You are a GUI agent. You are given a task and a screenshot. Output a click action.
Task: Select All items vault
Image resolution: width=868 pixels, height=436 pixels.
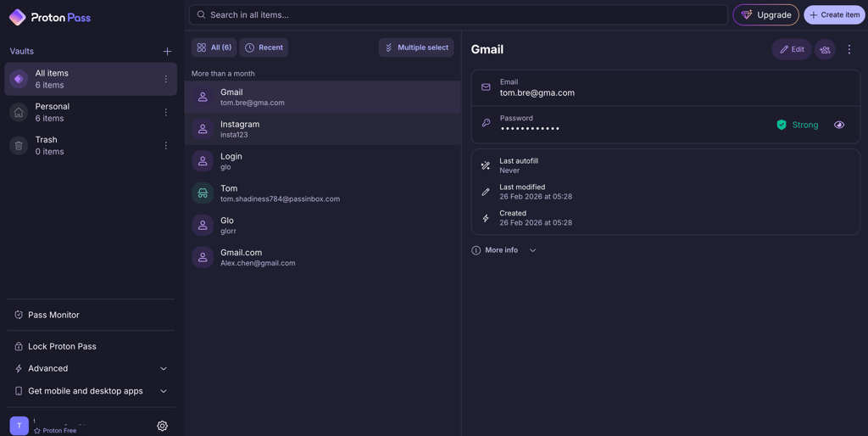[x=91, y=79]
